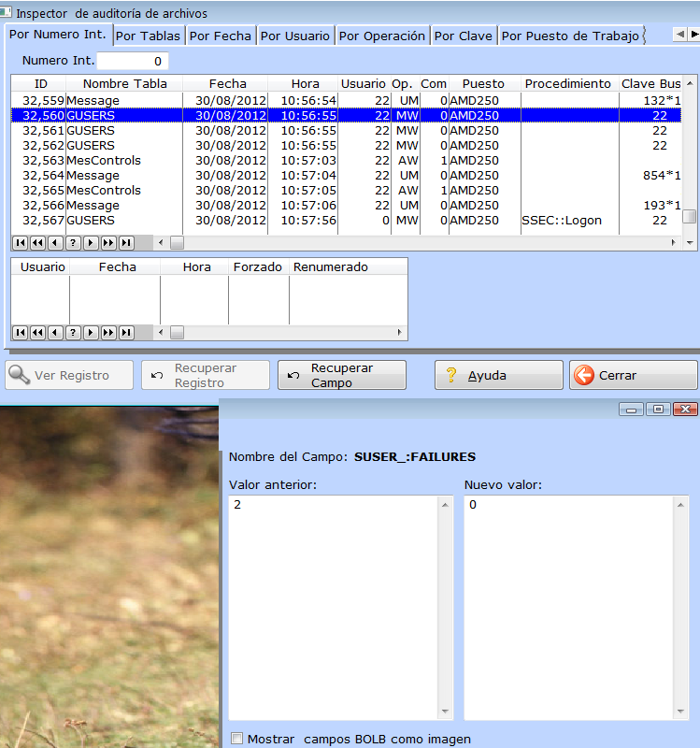Click the Procedimiento column header
This screenshot has width=700, height=748.
[x=568, y=84]
